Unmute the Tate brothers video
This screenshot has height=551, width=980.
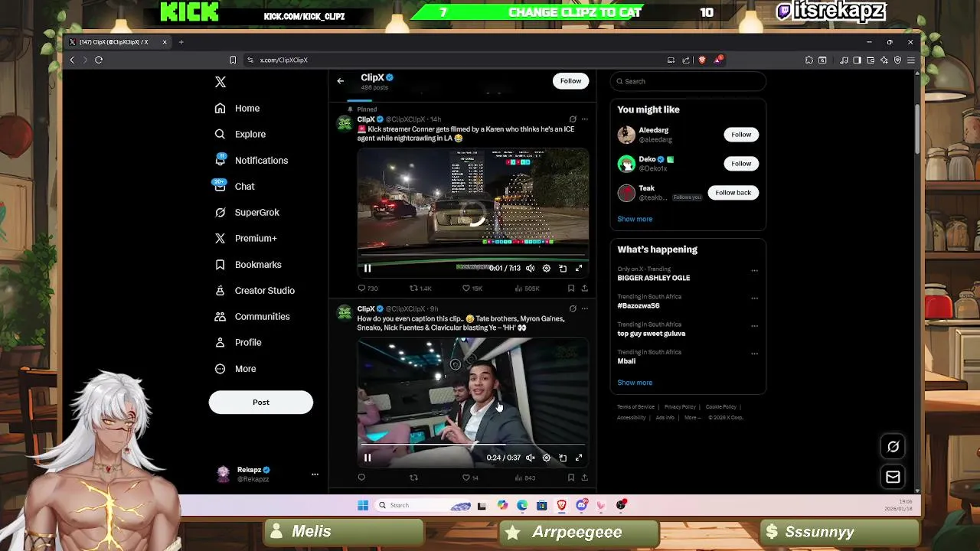[x=530, y=458]
